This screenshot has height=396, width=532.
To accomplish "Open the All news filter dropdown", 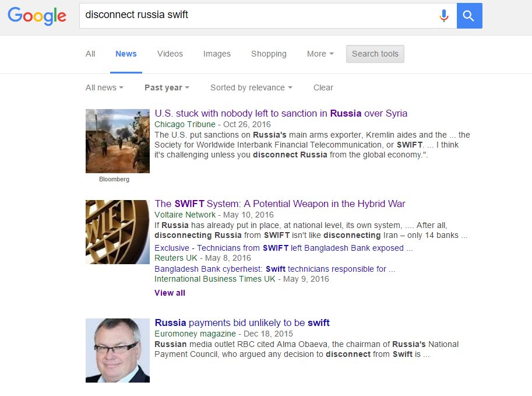I will click(104, 87).
